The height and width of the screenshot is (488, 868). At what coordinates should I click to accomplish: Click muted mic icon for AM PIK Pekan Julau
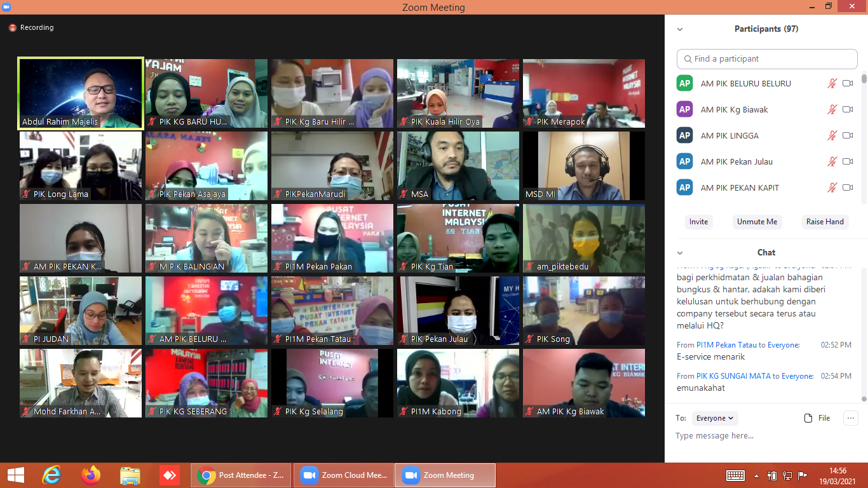(x=832, y=161)
